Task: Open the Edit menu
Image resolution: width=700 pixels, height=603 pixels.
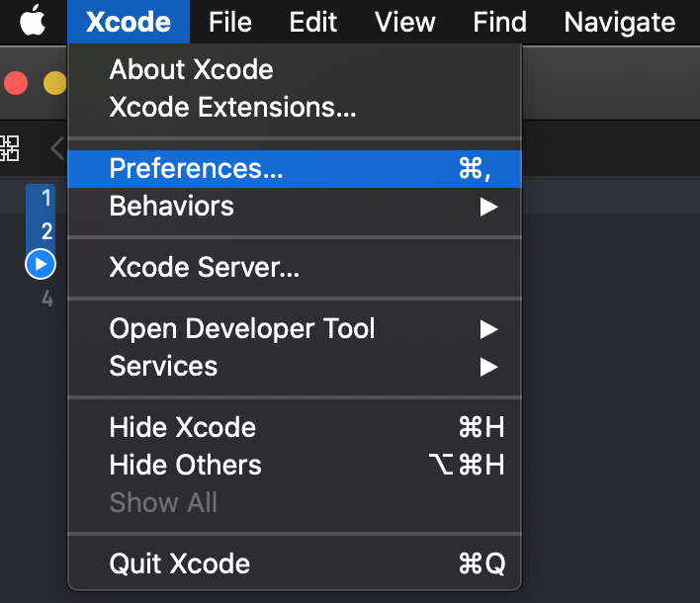Action: [x=313, y=22]
